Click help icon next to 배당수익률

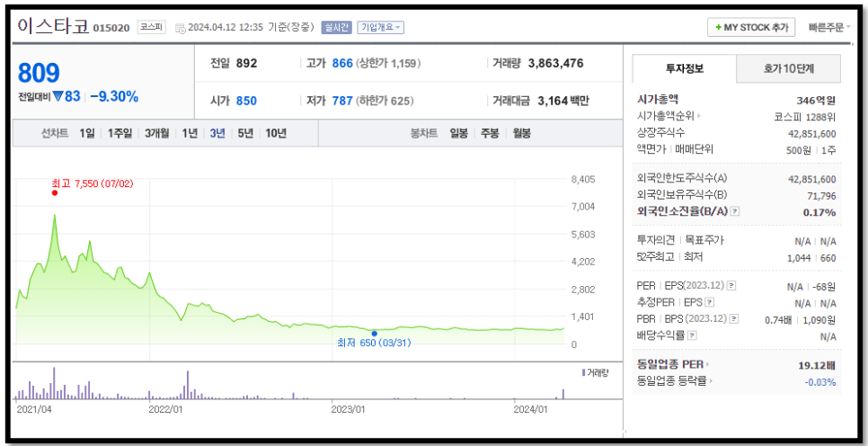coord(692,335)
